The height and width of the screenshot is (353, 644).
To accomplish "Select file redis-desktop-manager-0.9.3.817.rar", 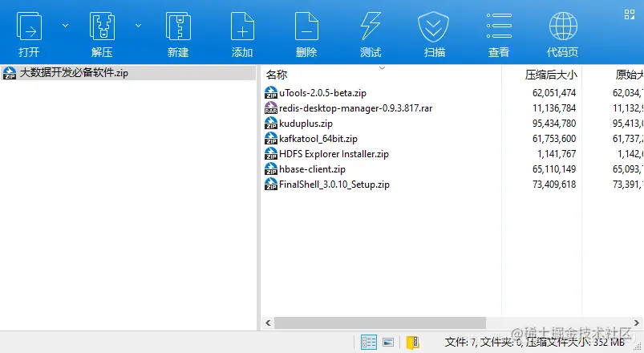I will pyautogui.click(x=355, y=108).
